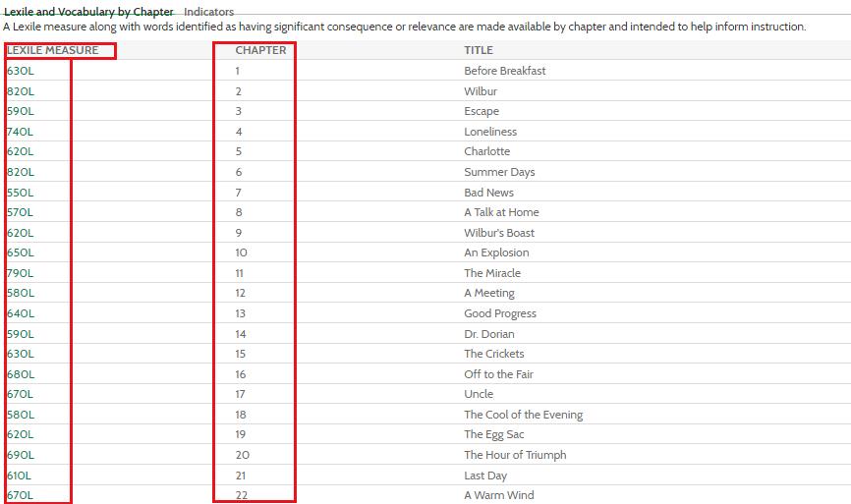
Task: Select the Charlotte chapter title
Action: point(486,151)
